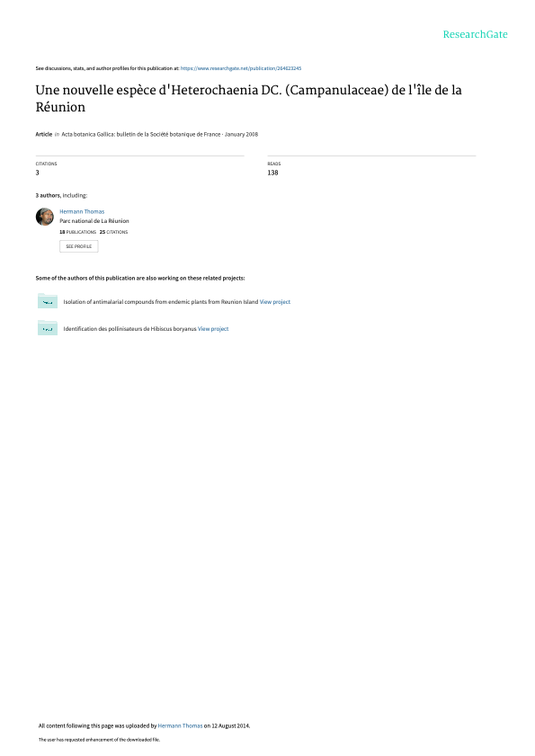
Task: Click Hermann Thomas's profile photo
Action: tap(45, 217)
